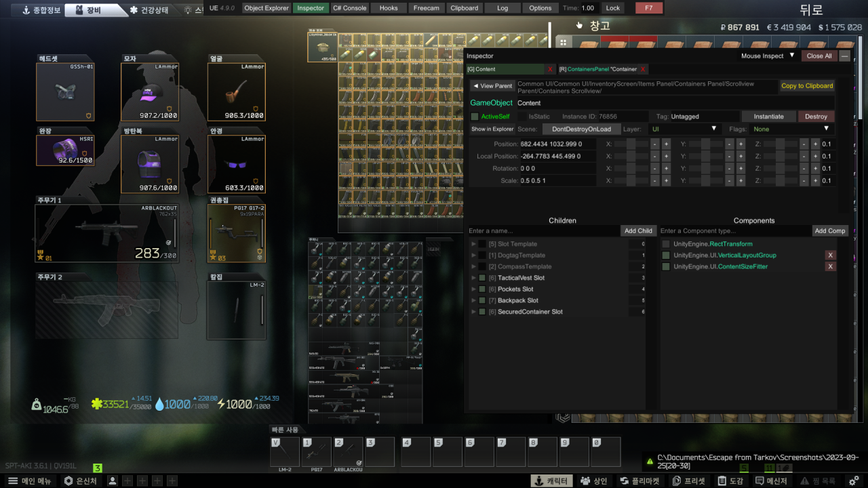Toggle ContentSizeFitter component enabled checkbox
The image size is (868, 488).
(x=666, y=266)
